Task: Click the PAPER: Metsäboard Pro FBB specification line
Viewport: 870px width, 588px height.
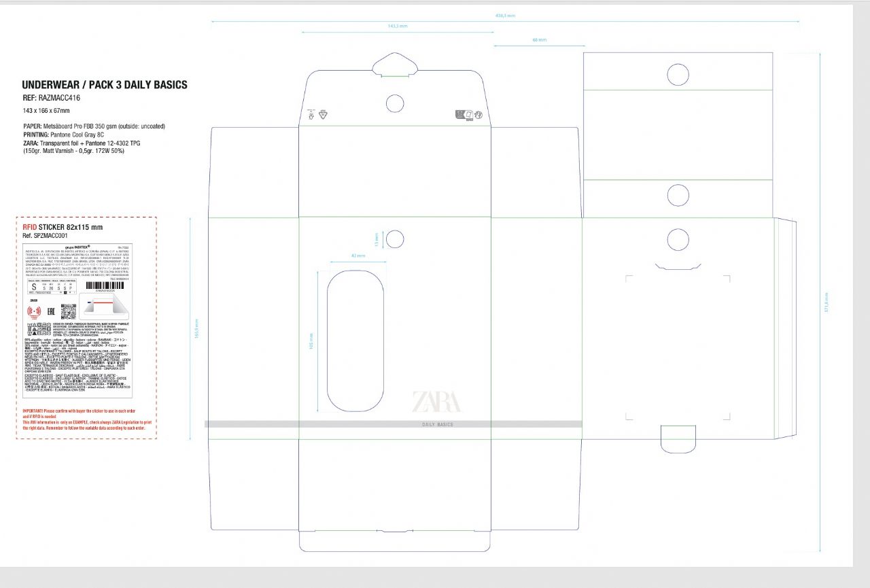Action: 94,126
